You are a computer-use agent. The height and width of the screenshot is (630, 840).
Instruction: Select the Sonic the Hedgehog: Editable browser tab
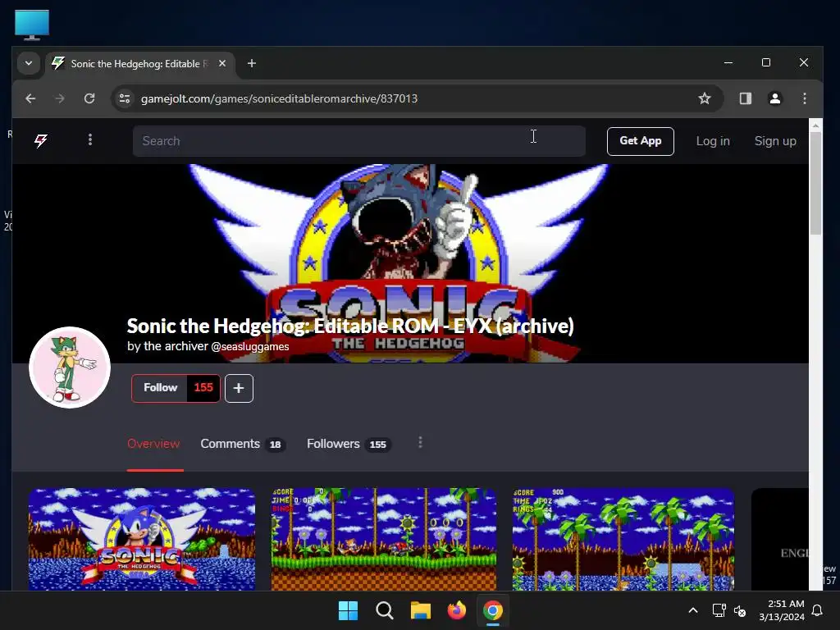click(x=139, y=64)
